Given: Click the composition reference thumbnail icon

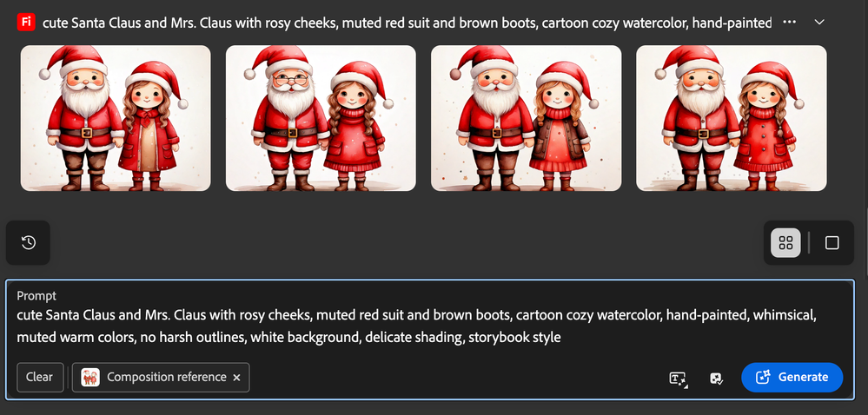Looking at the screenshot, I should coord(90,378).
